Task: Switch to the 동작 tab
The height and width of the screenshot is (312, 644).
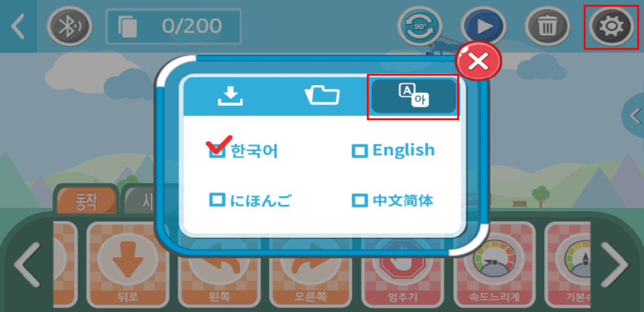Action: 86,201
